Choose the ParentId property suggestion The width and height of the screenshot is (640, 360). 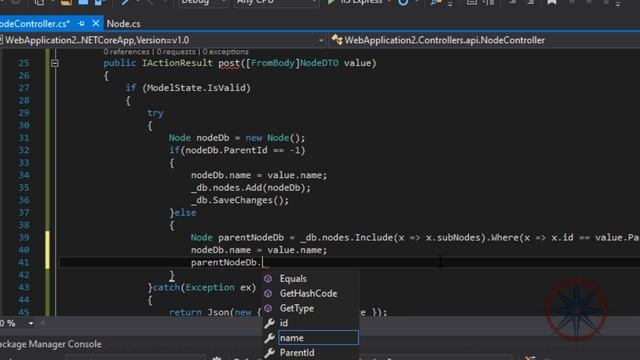(x=297, y=353)
